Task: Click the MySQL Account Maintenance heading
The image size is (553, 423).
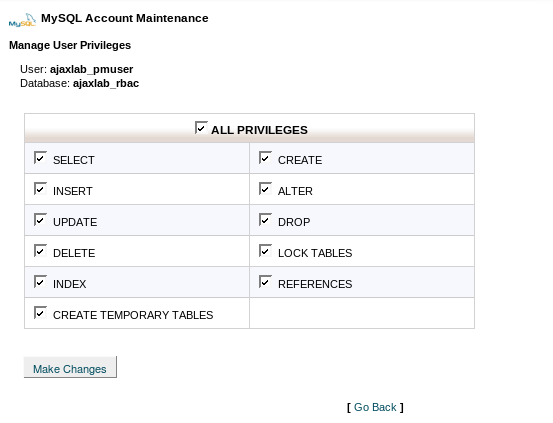Action: pyautogui.click(x=125, y=18)
